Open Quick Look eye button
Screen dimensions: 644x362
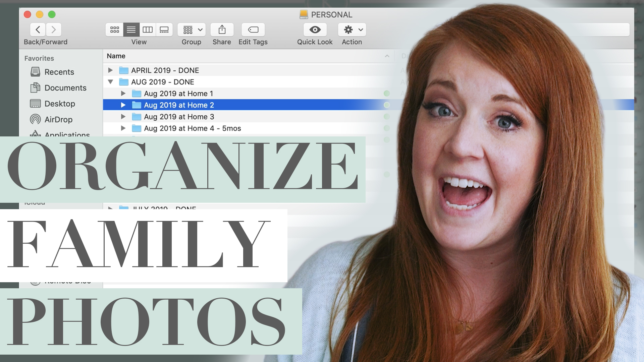click(315, 29)
